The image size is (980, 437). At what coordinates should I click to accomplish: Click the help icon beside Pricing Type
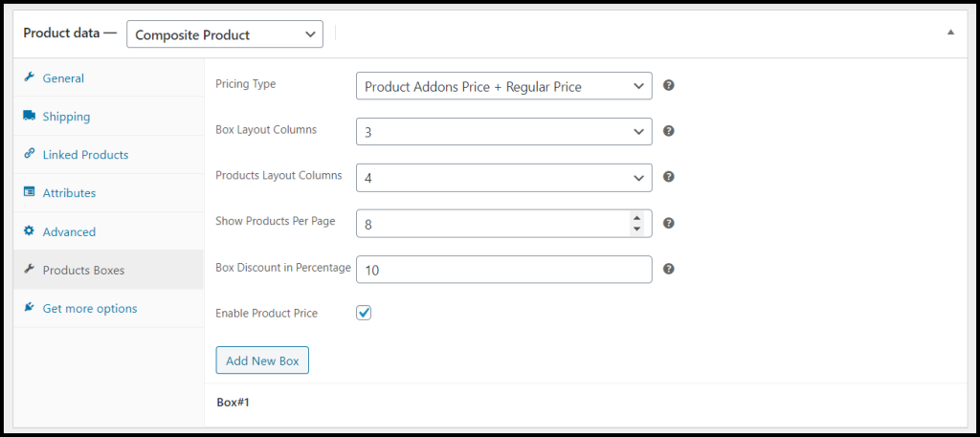point(669,85)
